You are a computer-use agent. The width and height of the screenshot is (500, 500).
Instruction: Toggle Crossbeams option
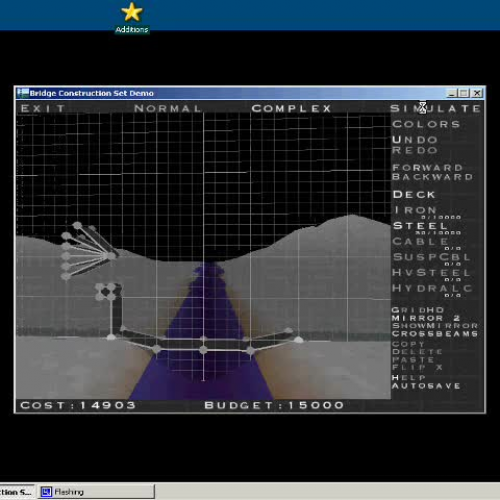coord(435,334)
